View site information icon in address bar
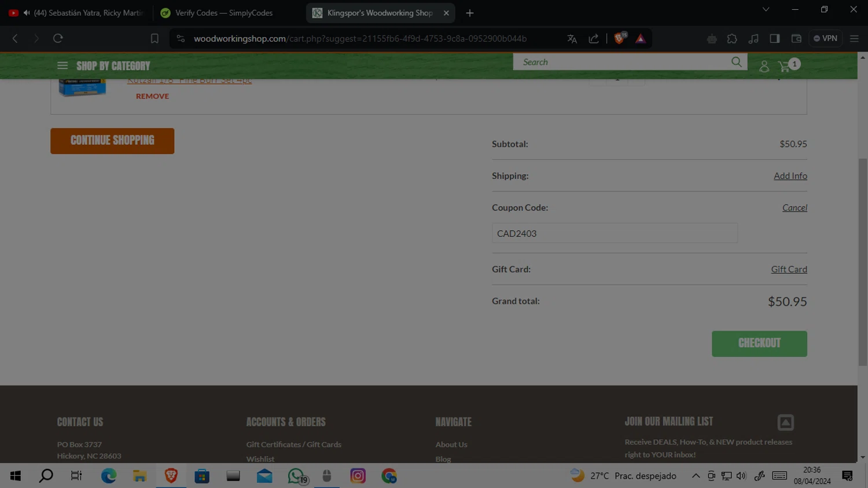 [x=181, y=39]
